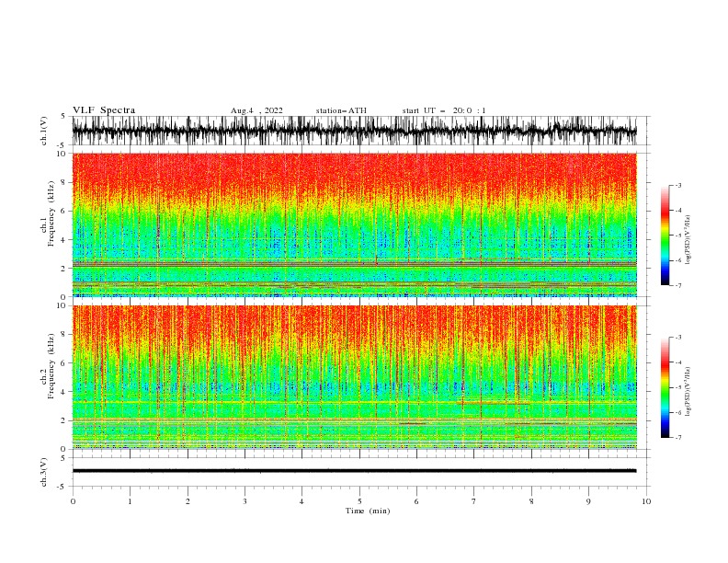Click the time axis tick label "1"
The height and width of the screenshot is (563, 728).
click(130, 501)
